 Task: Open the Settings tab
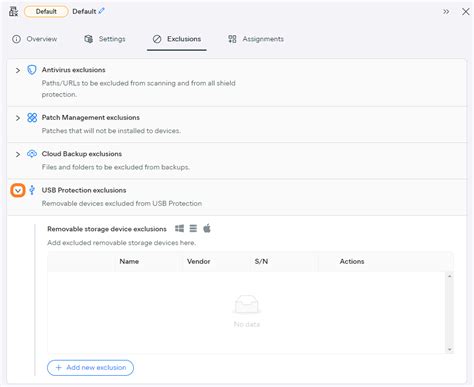(x=105, y=39)
